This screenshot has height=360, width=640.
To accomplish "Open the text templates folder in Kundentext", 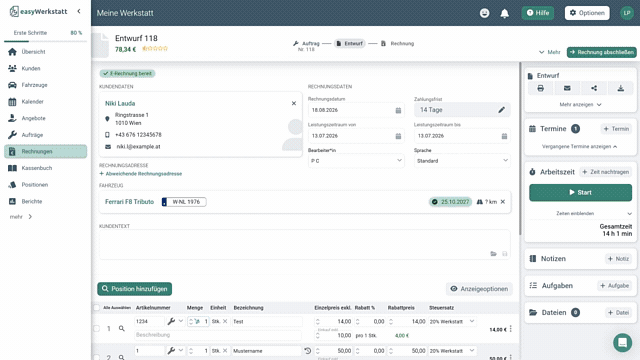I will 493,254.
